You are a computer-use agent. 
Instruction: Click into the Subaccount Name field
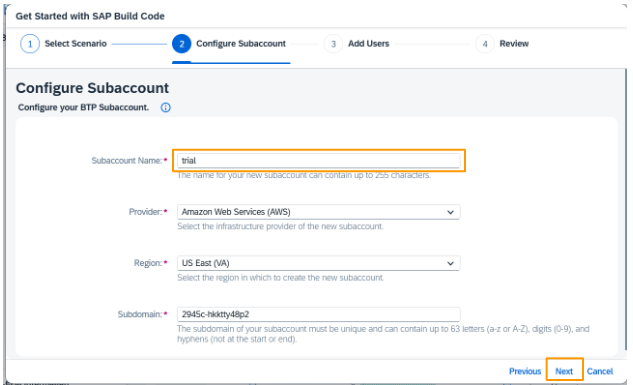tap(319, 161)
